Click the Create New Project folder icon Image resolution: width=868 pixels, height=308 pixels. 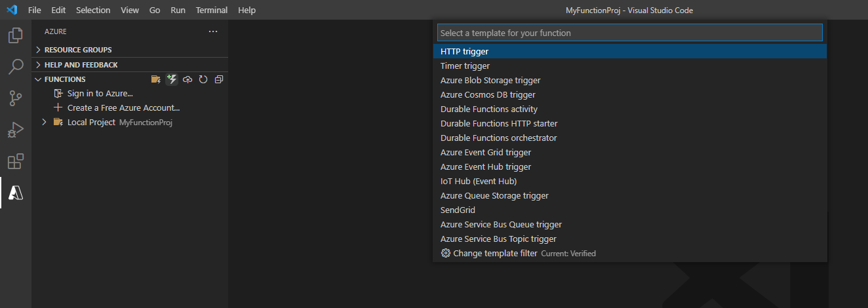click(156, 79)
